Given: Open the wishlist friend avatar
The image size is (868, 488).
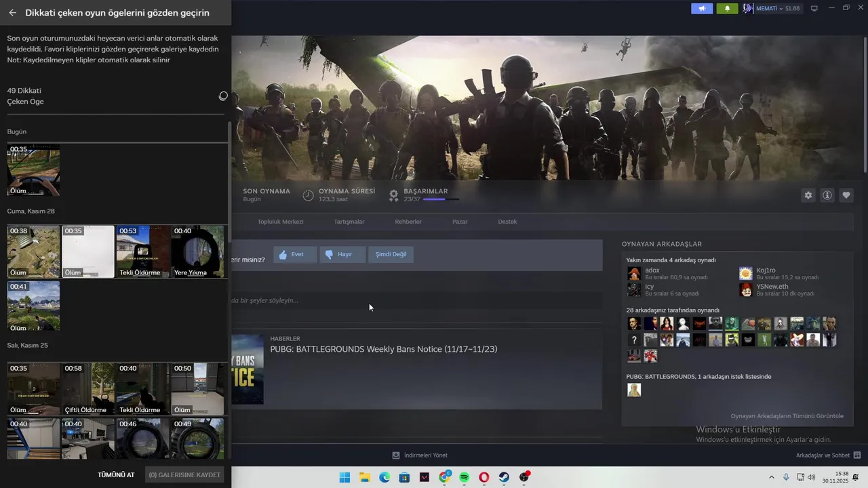Looking at the screenshot, I should 633,390.
